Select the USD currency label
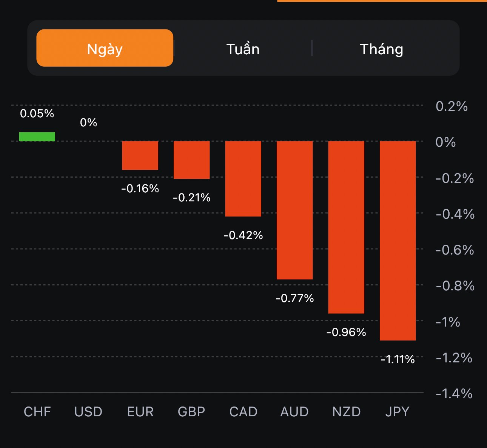 (88, 411)
